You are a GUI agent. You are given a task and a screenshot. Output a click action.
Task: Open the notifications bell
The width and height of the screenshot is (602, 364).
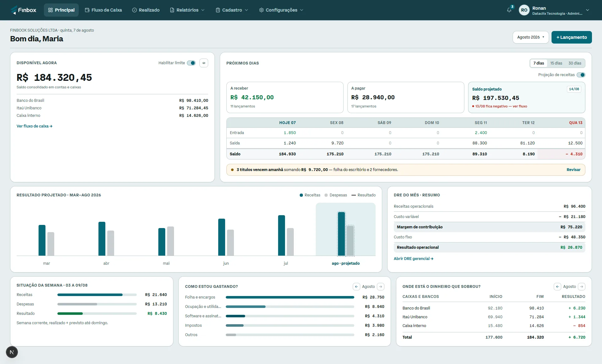pyautogui.click(x=509, y=10)
